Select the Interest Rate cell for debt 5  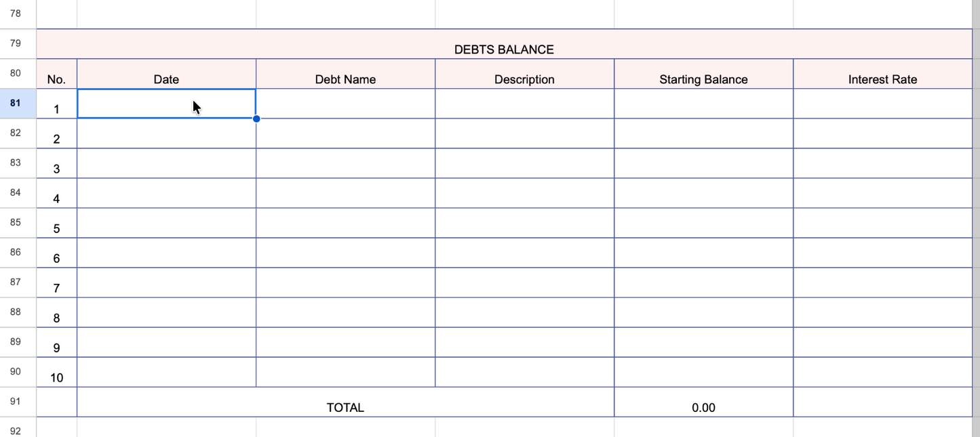(x=882, y=223)
